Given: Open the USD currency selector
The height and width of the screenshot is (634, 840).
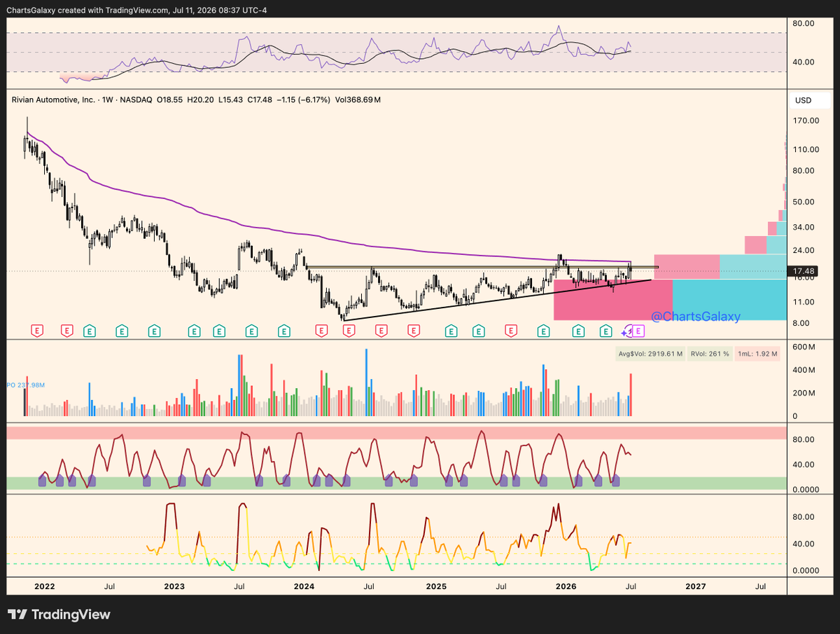Looking at the screenshot, I should (809, 101).
